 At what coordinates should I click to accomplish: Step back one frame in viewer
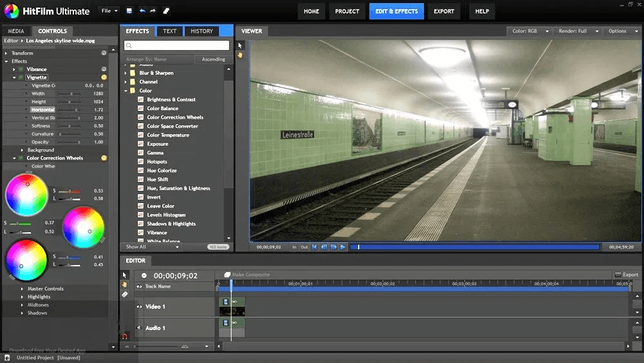[324, 247]
